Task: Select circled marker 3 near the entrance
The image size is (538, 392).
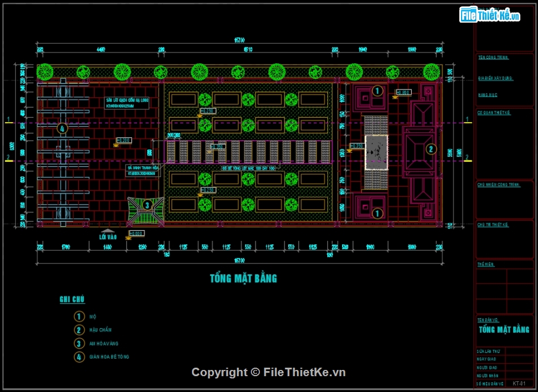Action: point(147,205)
